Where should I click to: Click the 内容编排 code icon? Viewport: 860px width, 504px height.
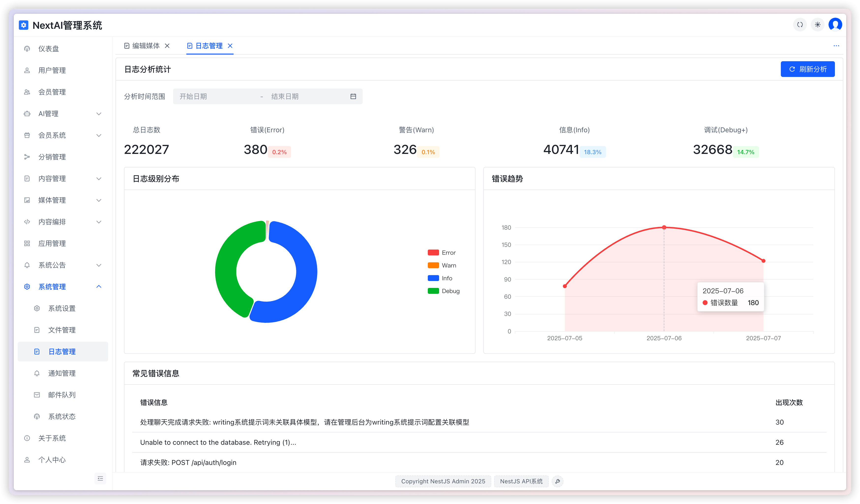point(27,222)
